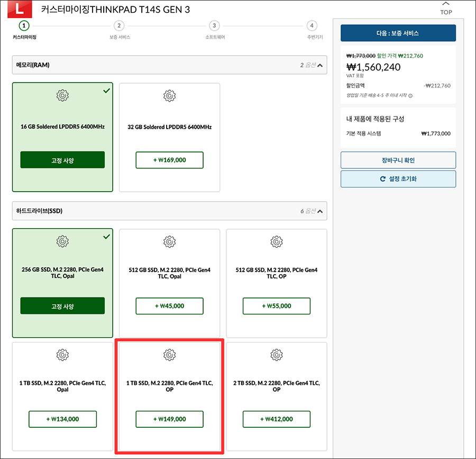
Task: Click gear icon on 32 GB memory card
Action: (169, 96)
